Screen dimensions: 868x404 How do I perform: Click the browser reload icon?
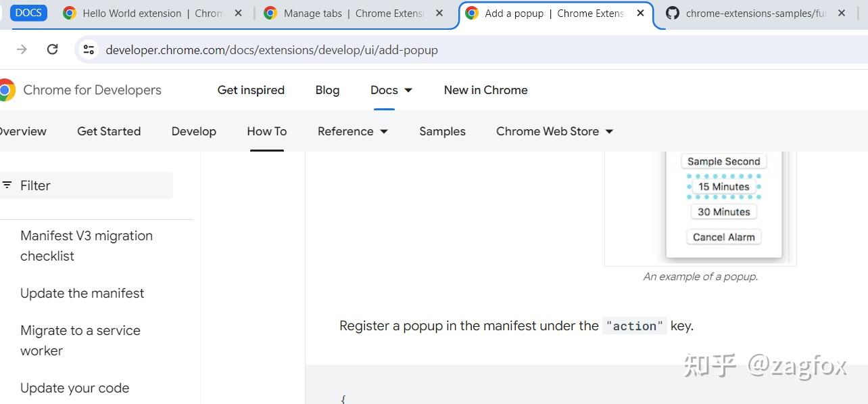tap(52, 49)
